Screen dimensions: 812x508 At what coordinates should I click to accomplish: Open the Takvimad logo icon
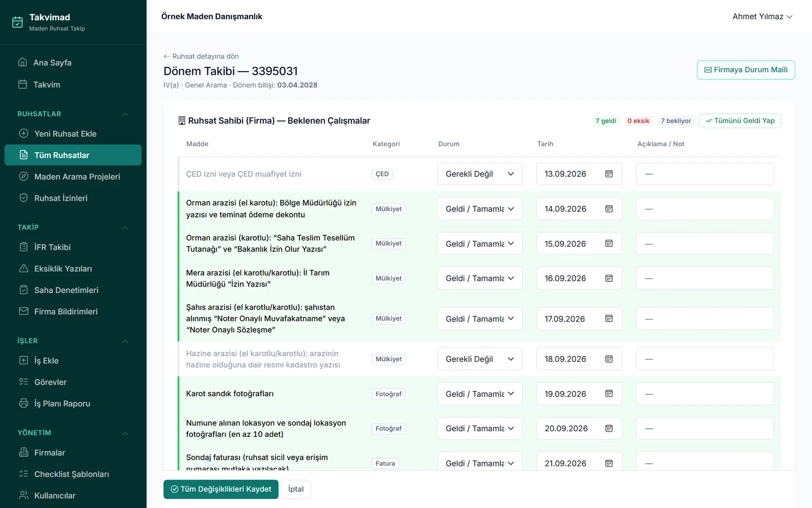[x=17, y=22]
